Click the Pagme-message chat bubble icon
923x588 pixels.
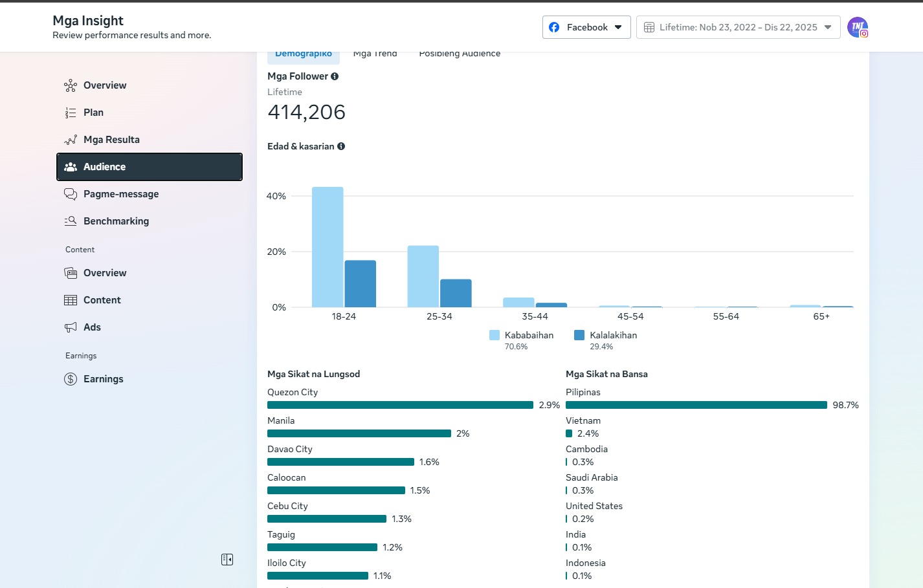pyautogui.click(x=71, y=194)
